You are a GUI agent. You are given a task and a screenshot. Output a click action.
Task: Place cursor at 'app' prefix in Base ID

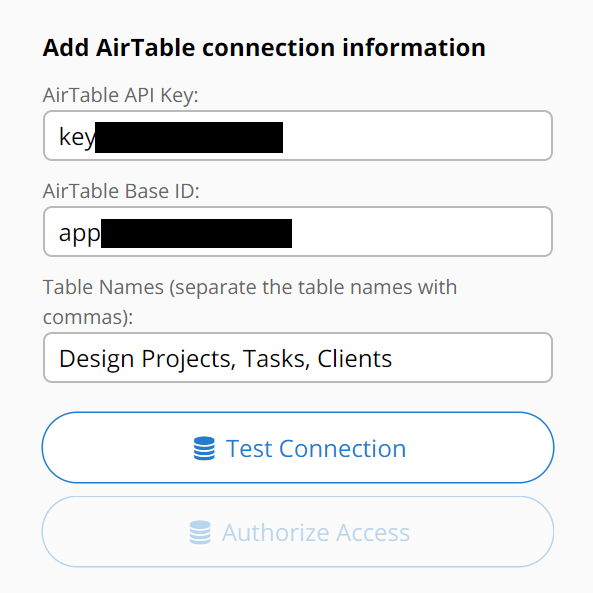click(80, 234)
